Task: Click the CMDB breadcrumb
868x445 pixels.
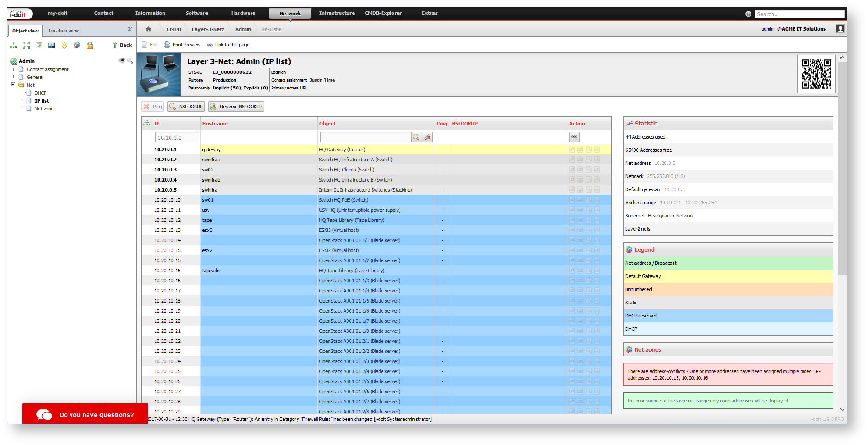Action: pyautogui.click(x=174, y=29)
